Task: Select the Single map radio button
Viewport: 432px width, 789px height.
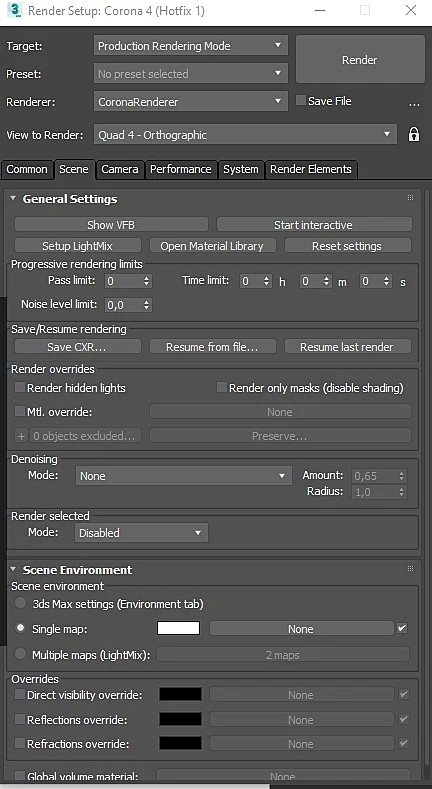Action: [21, 628]
